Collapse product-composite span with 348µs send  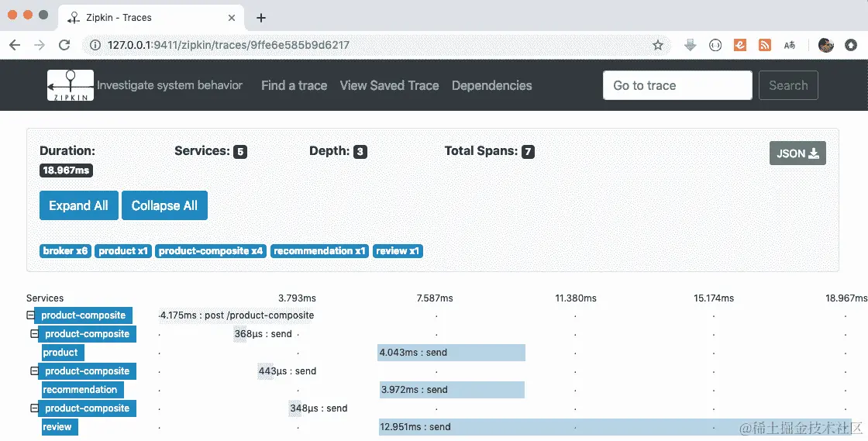point(34,408)
